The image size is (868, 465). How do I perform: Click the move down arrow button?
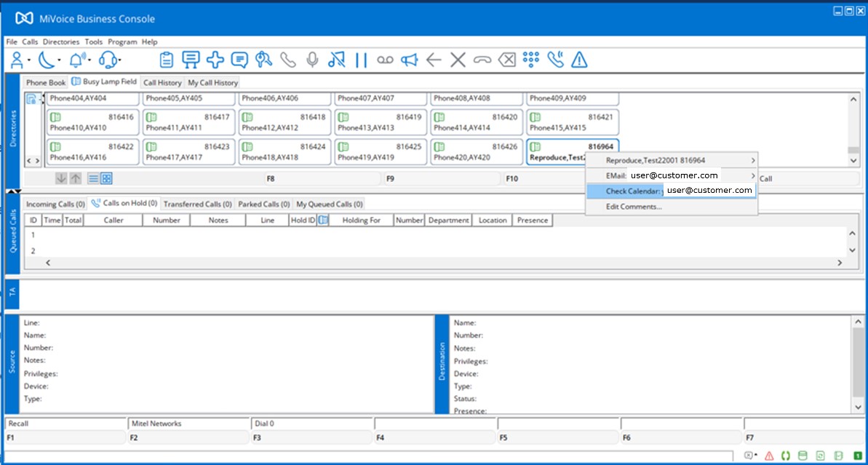pyautogui.click(x=61, y=178)
